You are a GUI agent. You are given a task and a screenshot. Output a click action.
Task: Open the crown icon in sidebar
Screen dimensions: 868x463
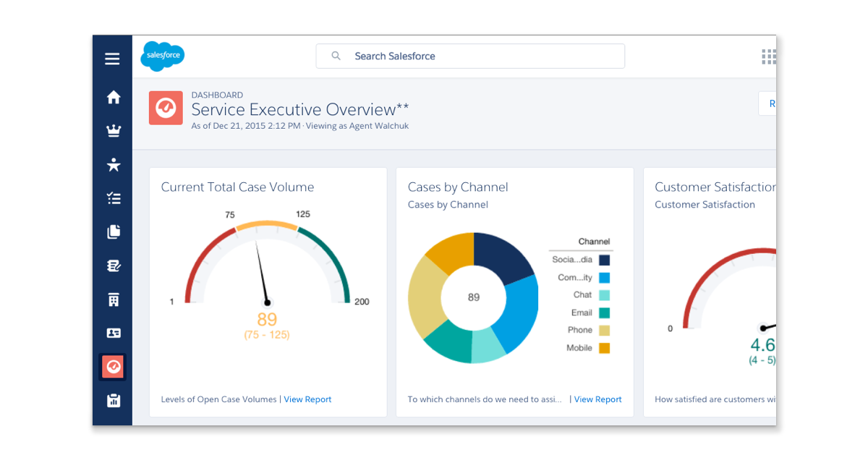114,131
